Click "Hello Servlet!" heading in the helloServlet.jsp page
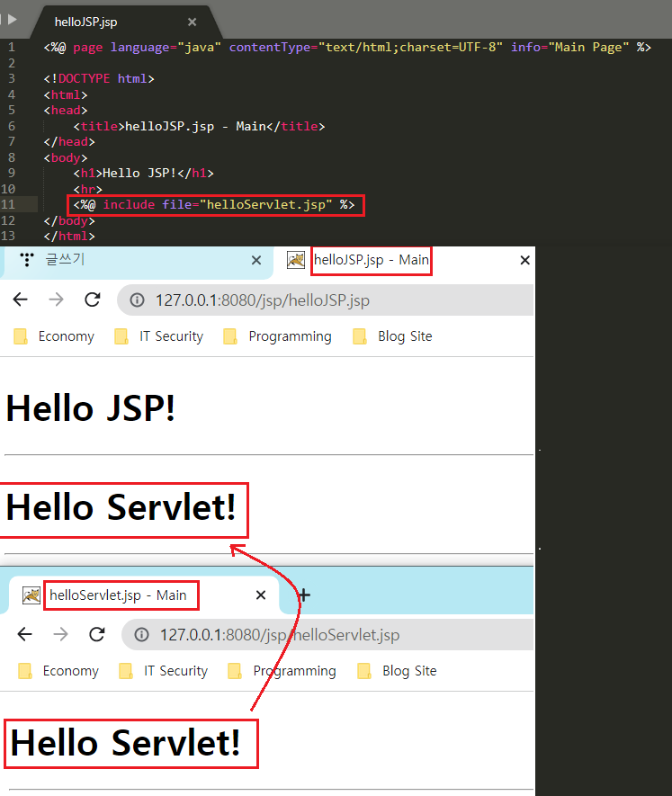This screenshot has height=796, width=672. click(x=125, y=743)
